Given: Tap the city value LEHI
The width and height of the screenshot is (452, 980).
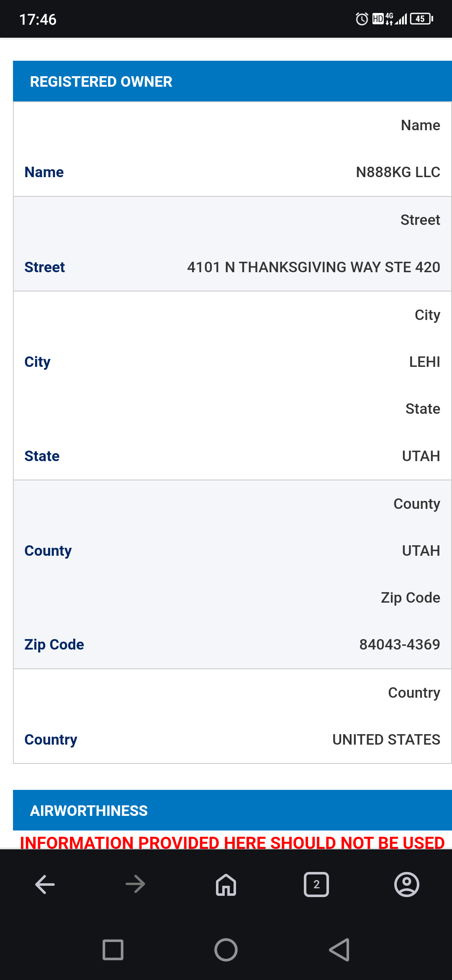Looking at the screenshot, I should coord(424,362).
